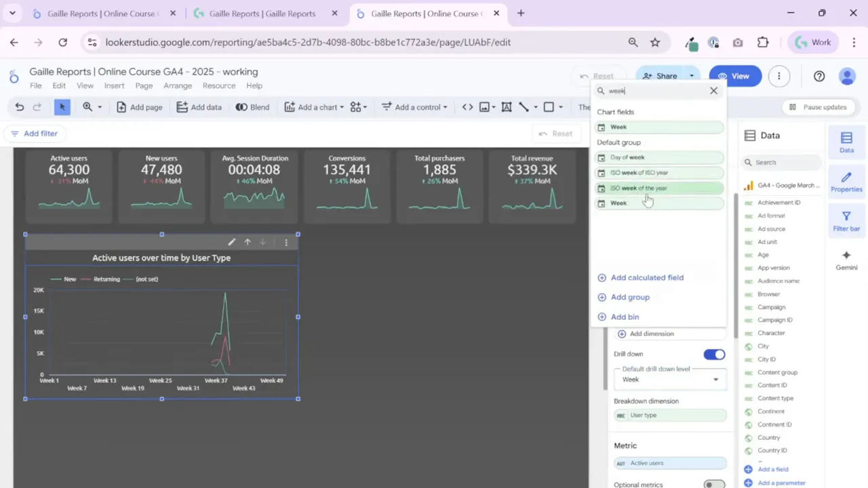
Task: Expand the Share options arrow
Action: pyautogui.click(x=692, y=76)
